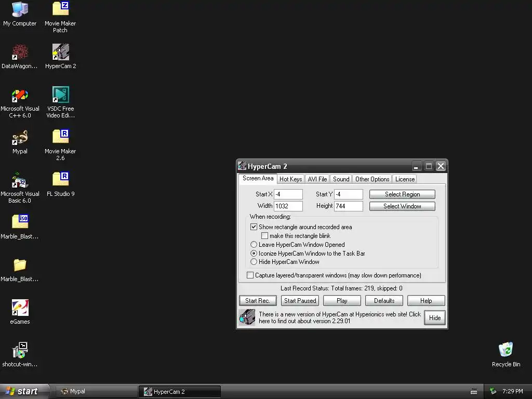Focus the Start Y input field
This screenshot has width=532, height=399.
pyautogui.click(x=349, y=194)
